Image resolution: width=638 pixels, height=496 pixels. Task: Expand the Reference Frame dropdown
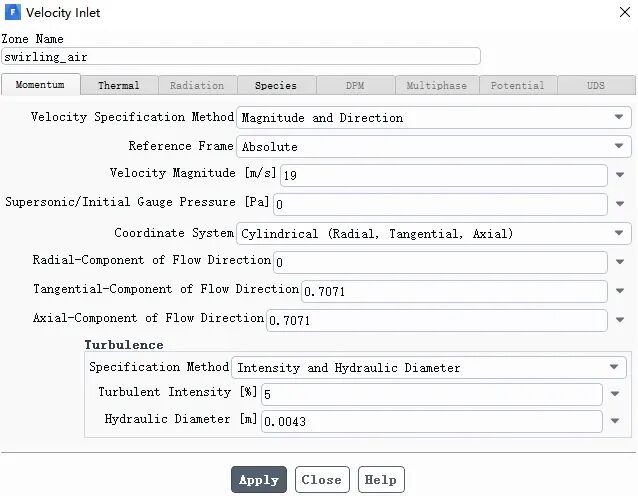click(x=433, y=147)
